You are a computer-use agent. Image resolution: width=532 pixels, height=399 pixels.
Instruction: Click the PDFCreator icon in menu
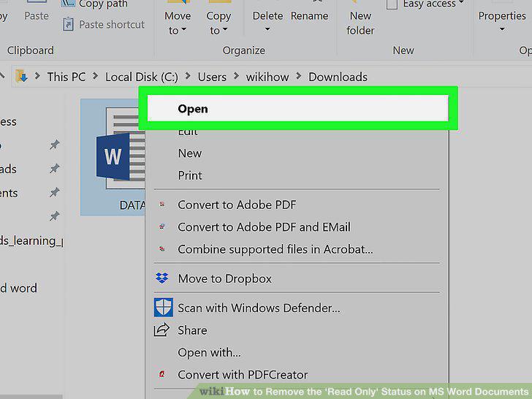162,374
